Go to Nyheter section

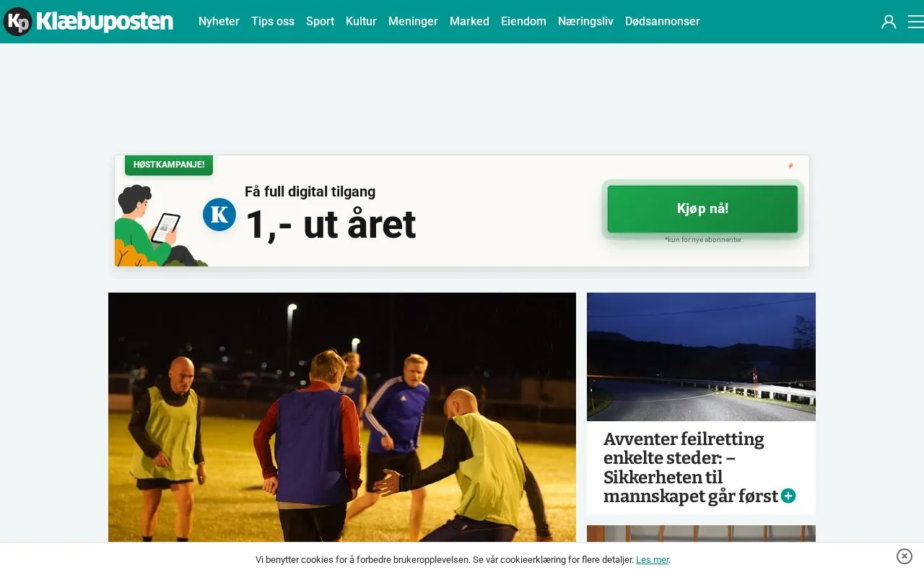pyautogui.click(x=219, y=22)
